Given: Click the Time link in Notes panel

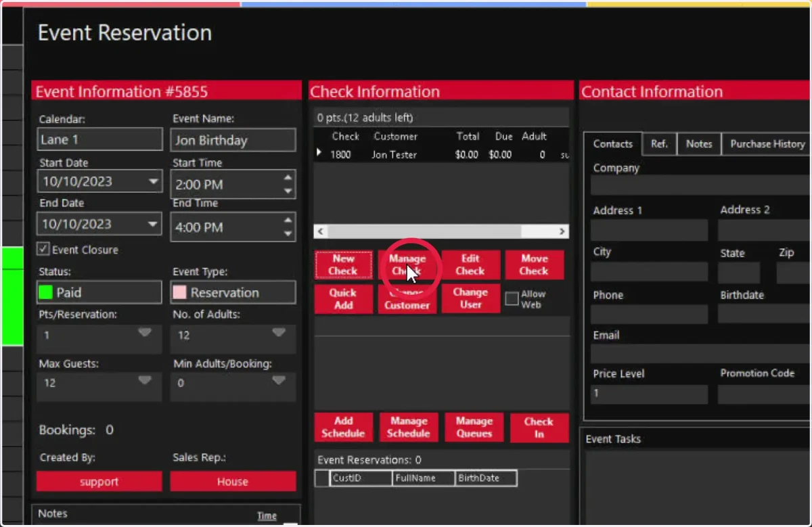Looking at the screenshot, I should click(267, 515).
